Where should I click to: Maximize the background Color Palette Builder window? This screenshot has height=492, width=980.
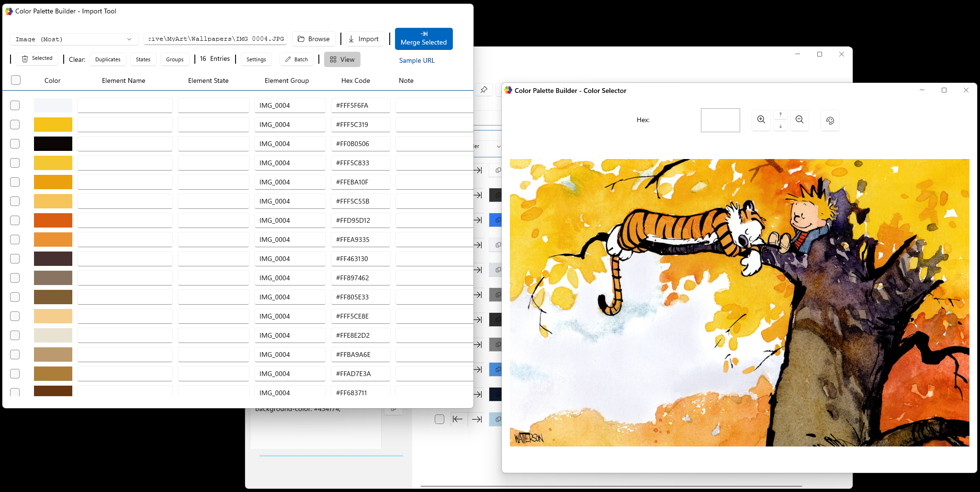[x=820, y=54]
